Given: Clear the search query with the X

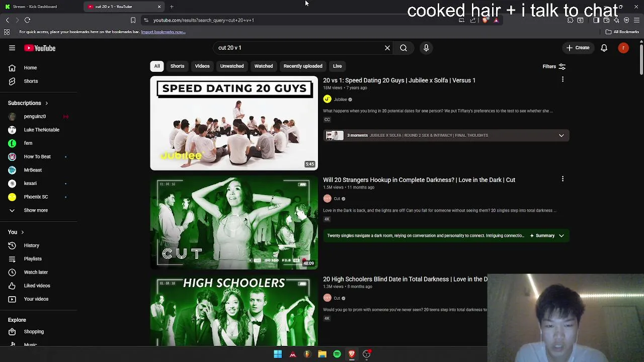Looking at the screenshot, I should click(x=387, y=48).
